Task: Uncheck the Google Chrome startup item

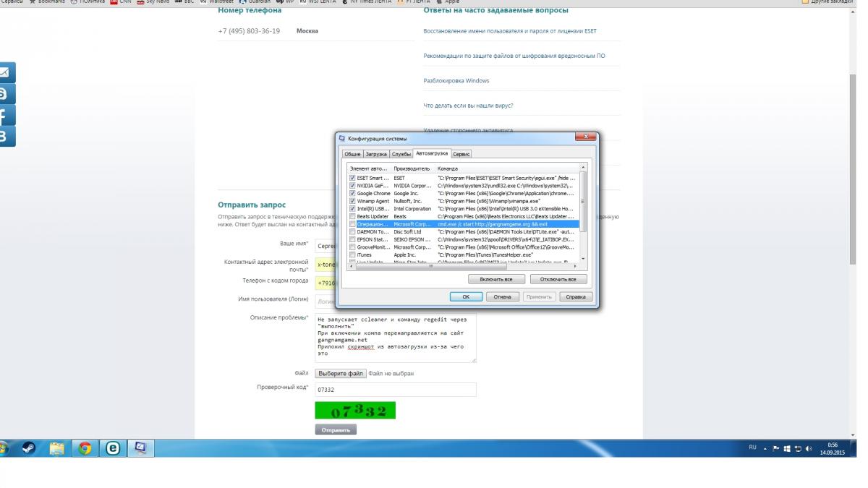Action: click(x=352, y=193)
